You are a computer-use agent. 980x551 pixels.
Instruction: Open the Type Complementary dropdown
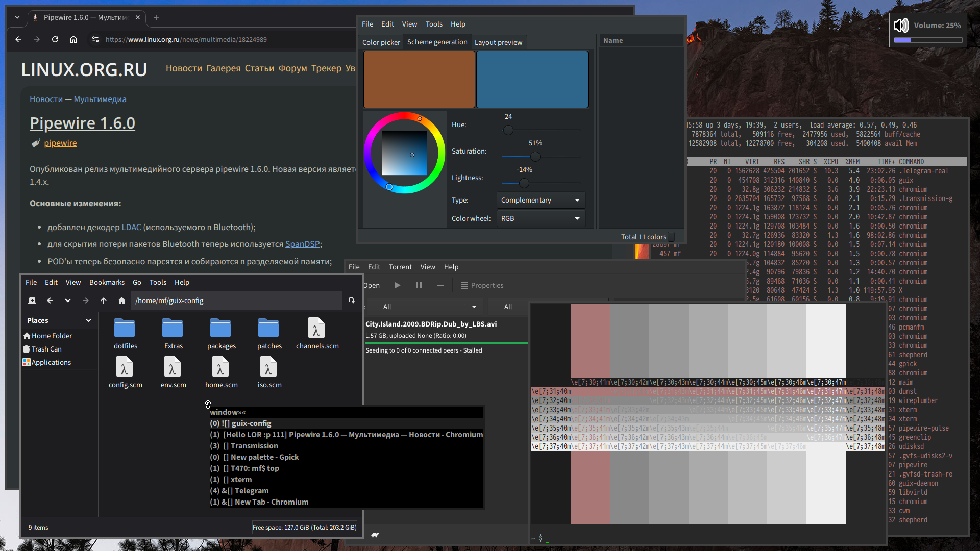(x=541, y=200)
